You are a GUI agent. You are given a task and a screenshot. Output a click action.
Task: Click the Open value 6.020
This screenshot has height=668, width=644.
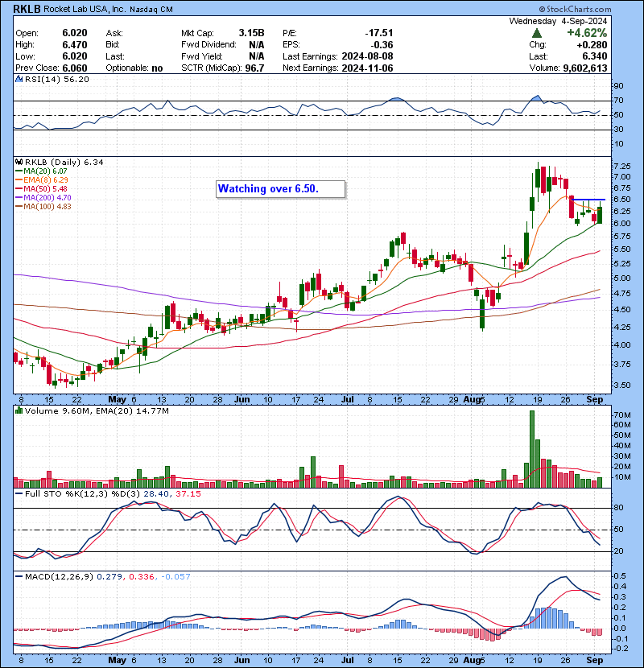(75, 33)
